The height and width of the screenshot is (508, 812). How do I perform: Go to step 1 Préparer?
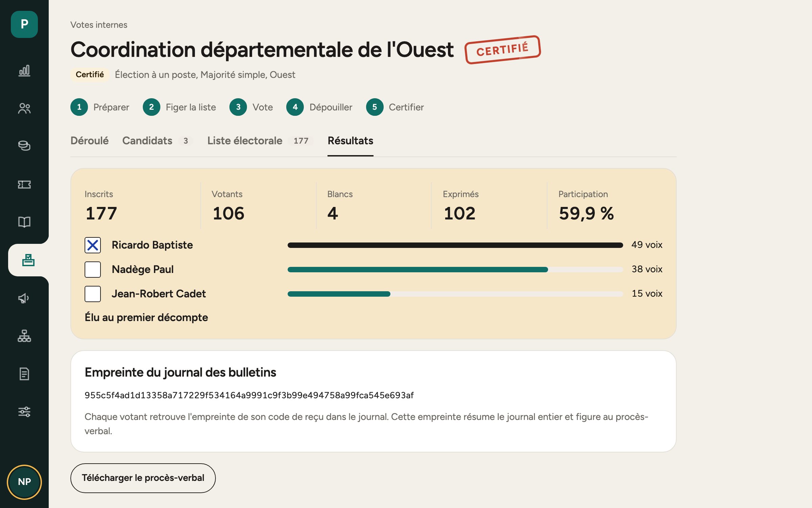(x=100, y=107)
